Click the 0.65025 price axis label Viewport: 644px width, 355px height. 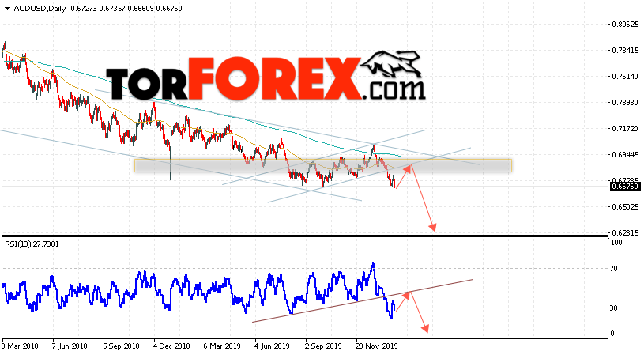625,206
